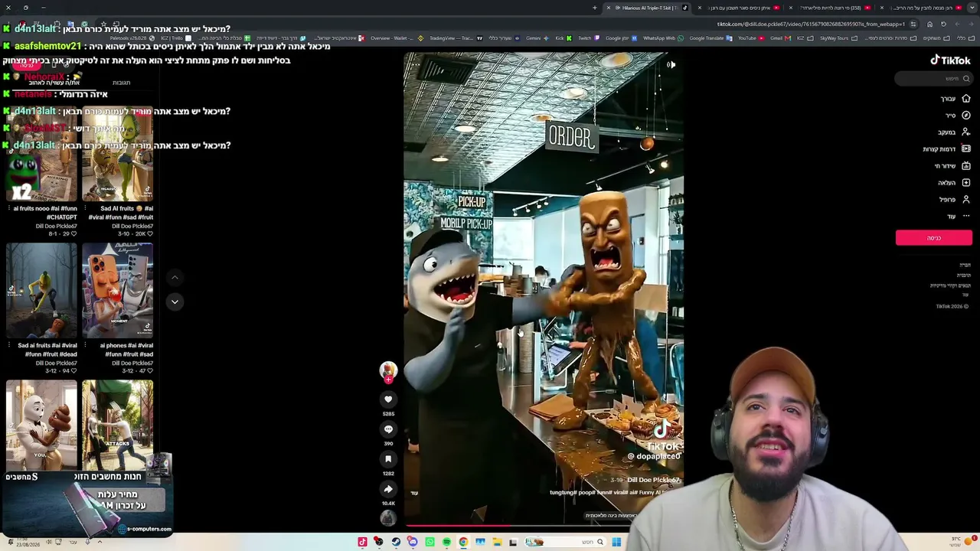This screenshot has height=551, width=980.
Task: Open the short dramas (דרמות קצרות) icon
Action: coord(965,149)
